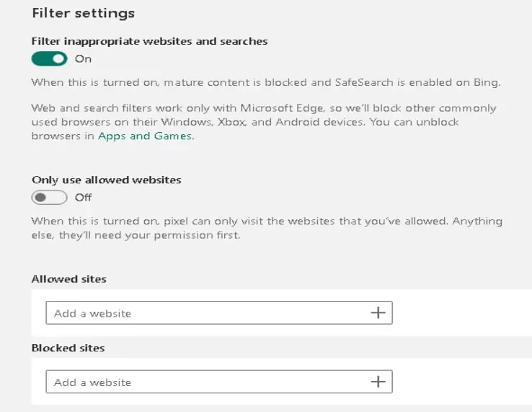
Task: Click empty space in the Allowed sites panel
Action: tap(461, 313)
